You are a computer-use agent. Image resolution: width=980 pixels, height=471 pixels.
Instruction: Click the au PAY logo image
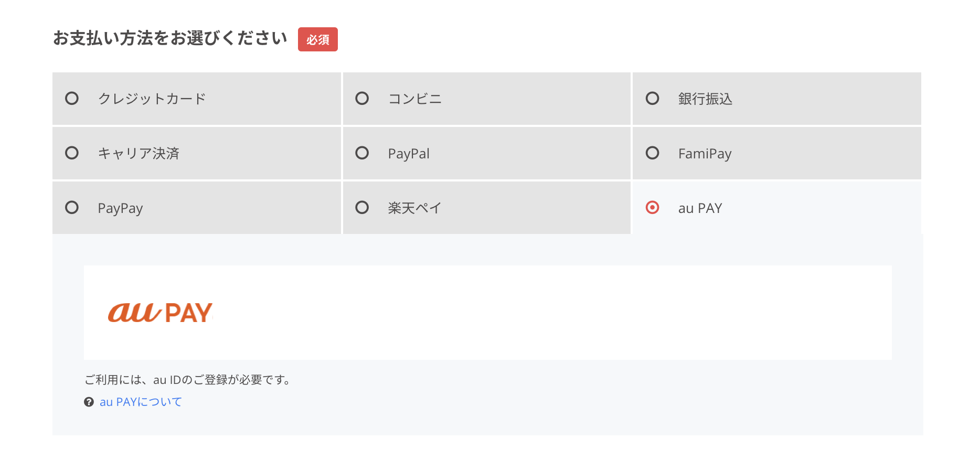[160, 313]
